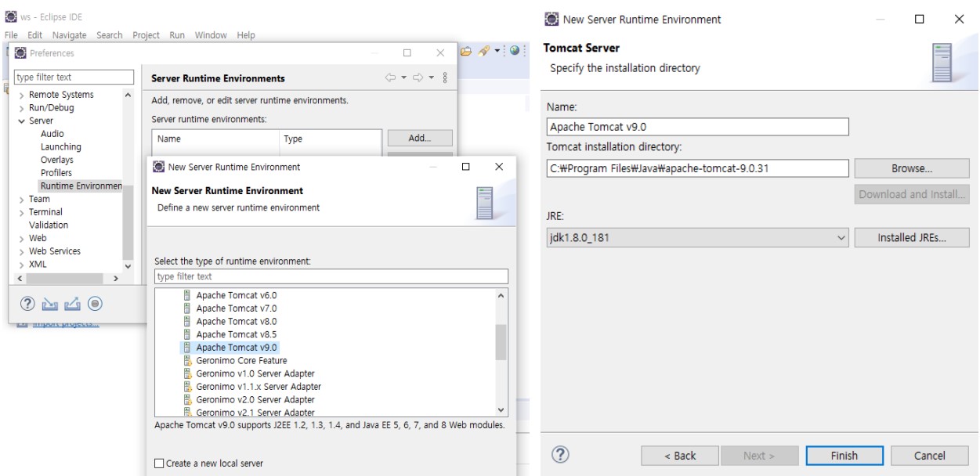Click the Preferences tree type filter text field
The height and width of the screenshot is (476, 980).
74,78
